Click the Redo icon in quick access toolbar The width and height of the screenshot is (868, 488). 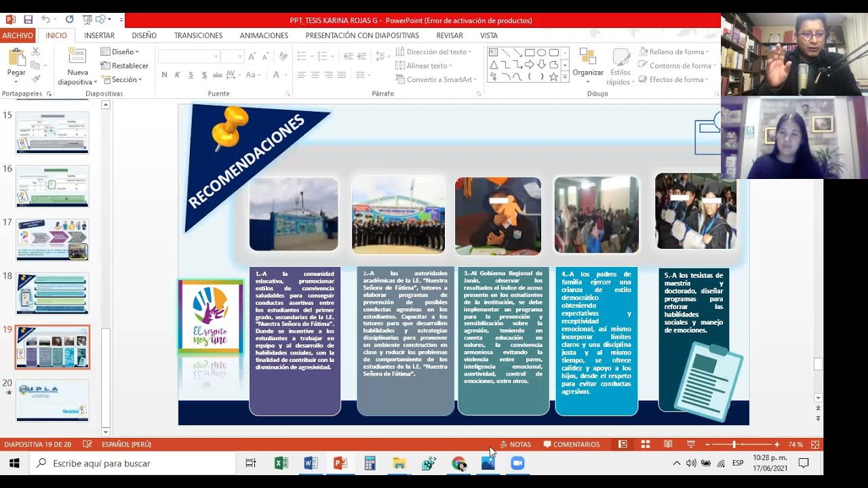coord(69,20)
